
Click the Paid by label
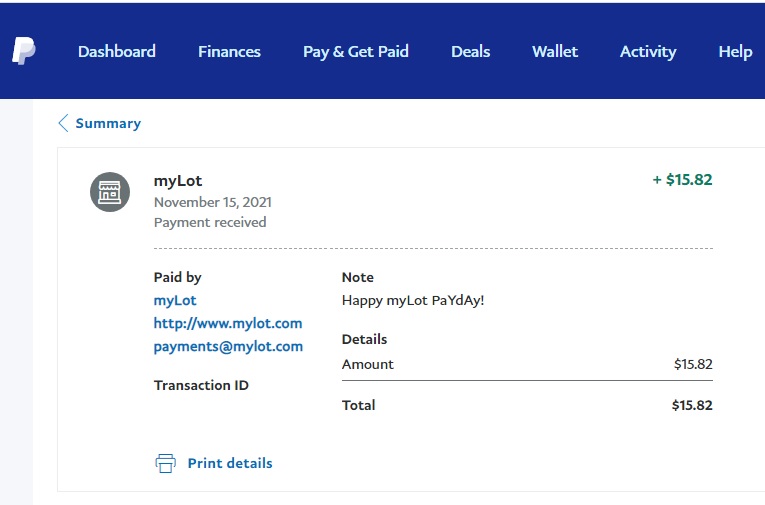point(178,278)
